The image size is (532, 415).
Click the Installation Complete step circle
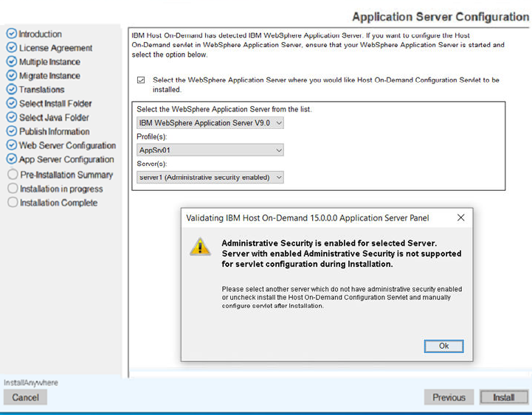click(x=12, y=203)
